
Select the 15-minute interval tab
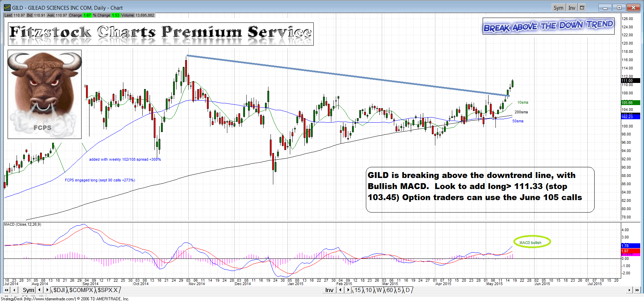pos(358,290)
